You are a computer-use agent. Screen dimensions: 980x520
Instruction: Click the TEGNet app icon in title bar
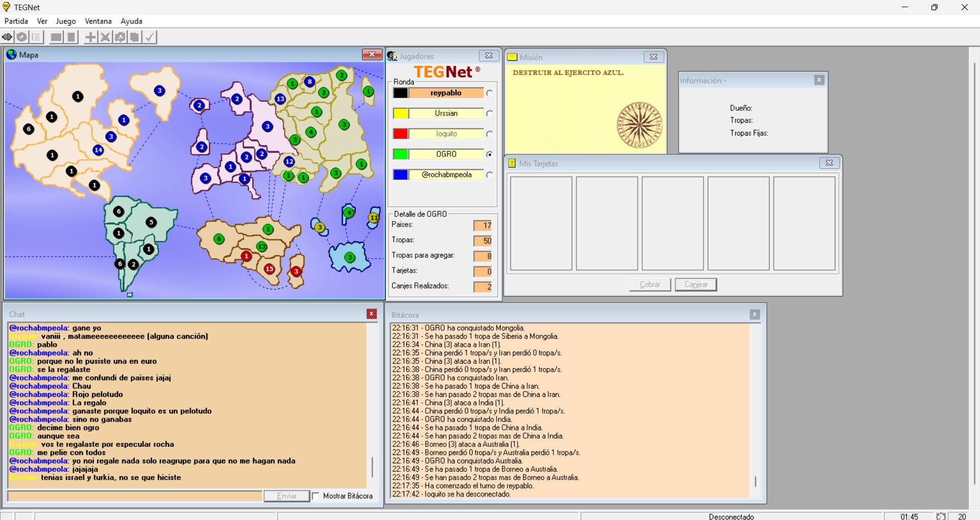[7, 7]
